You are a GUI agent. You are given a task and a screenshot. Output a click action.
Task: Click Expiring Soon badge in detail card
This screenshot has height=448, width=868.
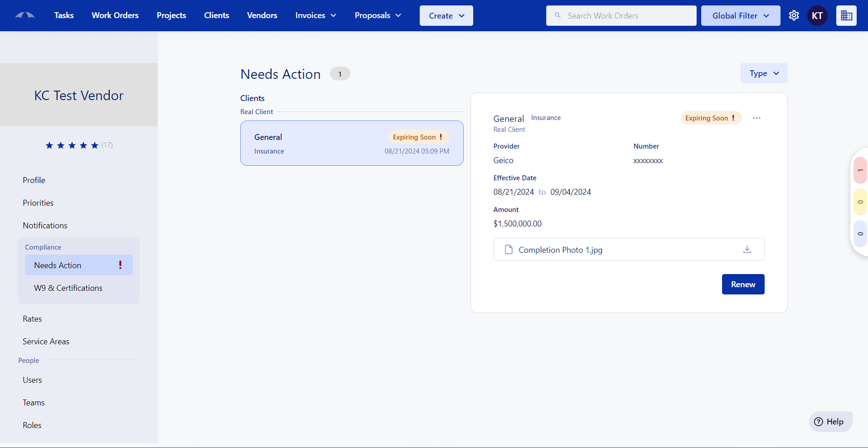point(711,118)
